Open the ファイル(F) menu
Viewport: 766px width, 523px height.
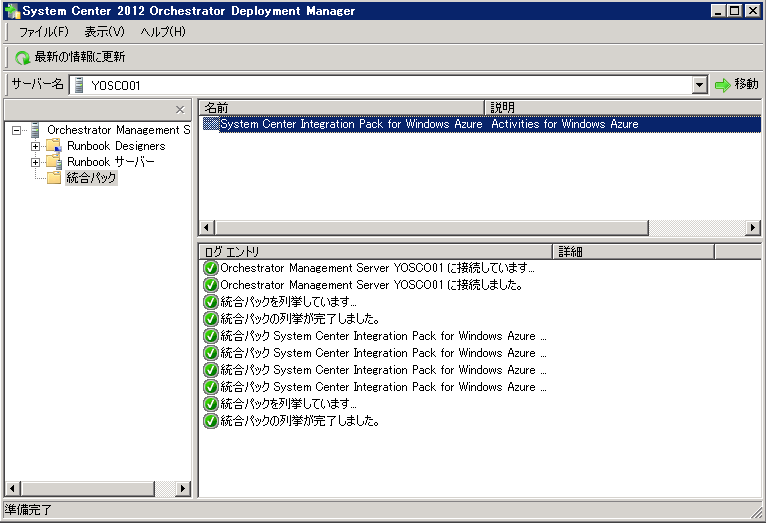pos(43,32)
